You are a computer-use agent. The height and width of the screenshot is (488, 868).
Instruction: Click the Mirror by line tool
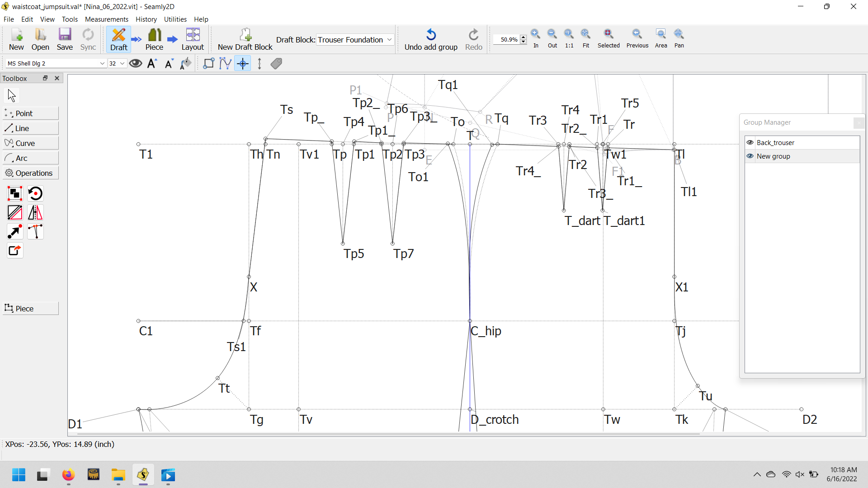click(15, 212)
